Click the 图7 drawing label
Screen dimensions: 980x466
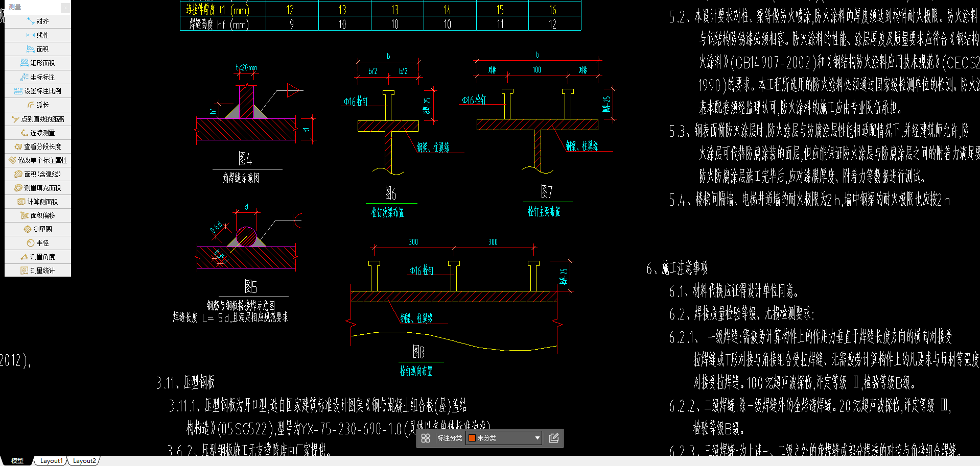pos(547,191)
